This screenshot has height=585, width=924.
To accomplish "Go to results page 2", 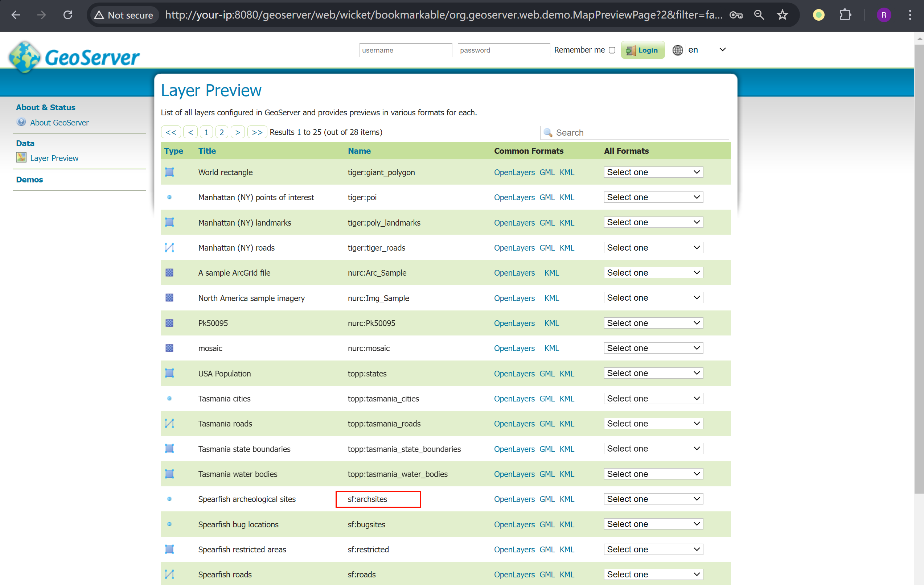I will pyautogui.click(x=221, y=132).
